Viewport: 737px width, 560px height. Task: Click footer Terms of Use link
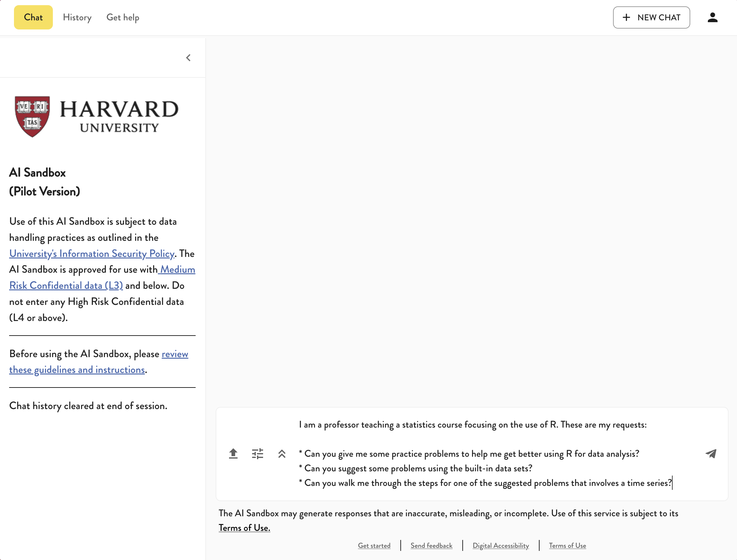567,546
